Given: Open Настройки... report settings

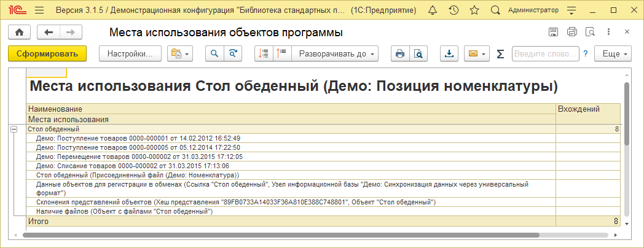Looking at the screenshot, I should pyautogui.click(x=130, y=54).
